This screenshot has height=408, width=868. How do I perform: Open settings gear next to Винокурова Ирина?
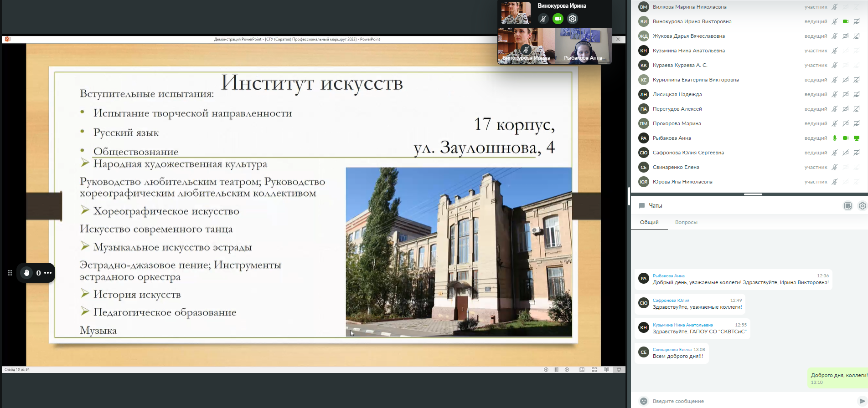point(573,19)
